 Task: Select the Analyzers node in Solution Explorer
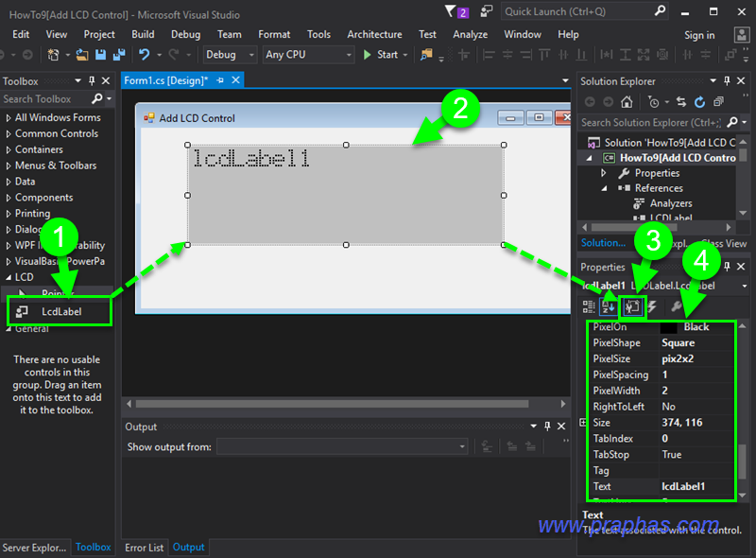point(671,203)
